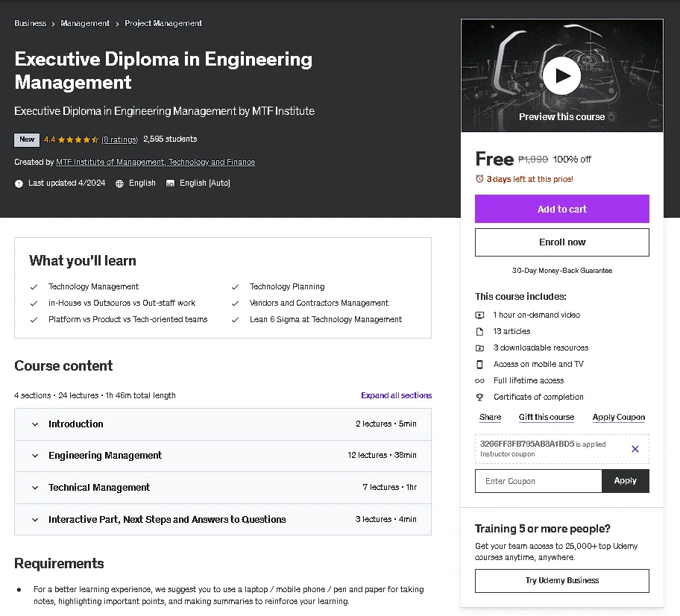The width and height of the screenshot is (680, 616).
Task: Click the globe language icon
Action: click(x=119, y=183)
